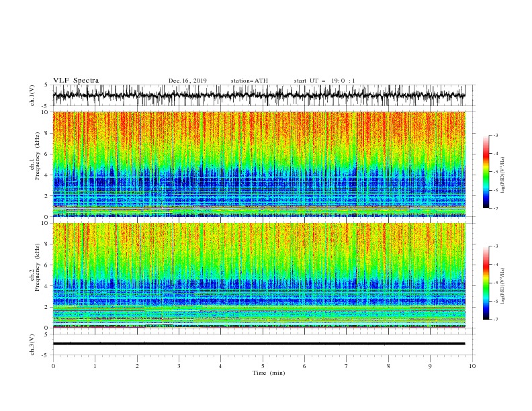Select the "Dec. 16, 2019" date text
The height and width of the screenshot is (411, 532).
(x=187, y=81)
